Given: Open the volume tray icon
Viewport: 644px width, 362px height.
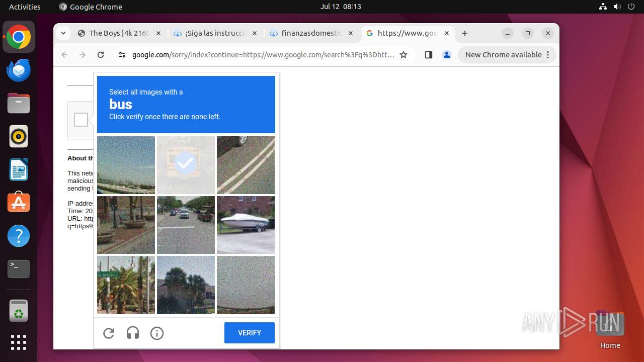Looking at the screenshot, I should point(617,7).
